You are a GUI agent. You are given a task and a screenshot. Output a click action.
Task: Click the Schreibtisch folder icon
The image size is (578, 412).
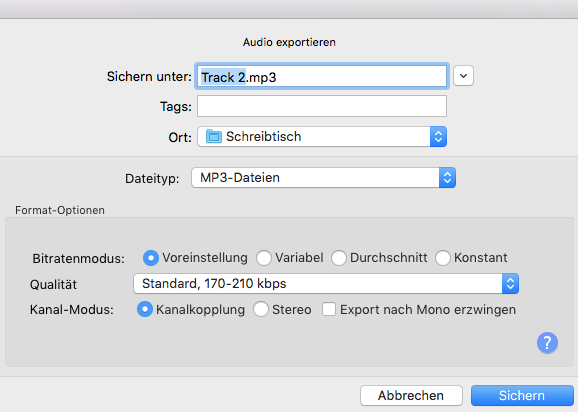pyautogui.click(x=214, y=136)
